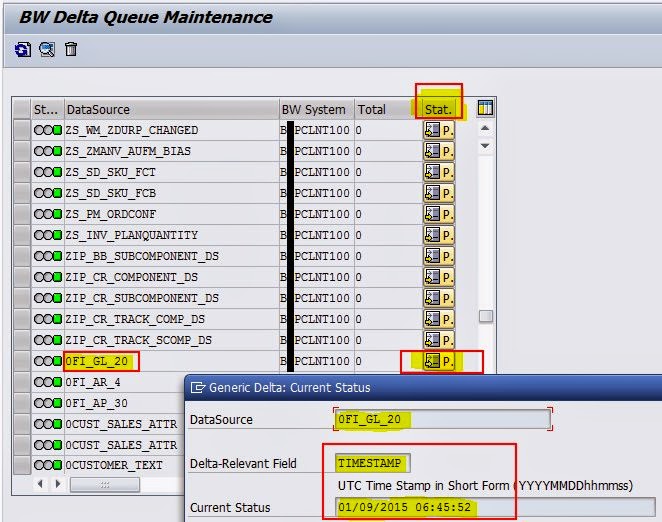Screen dimensions: 662x522
Task: Click traffic light status of 0FI_AP_30
Action: [48, 403]
